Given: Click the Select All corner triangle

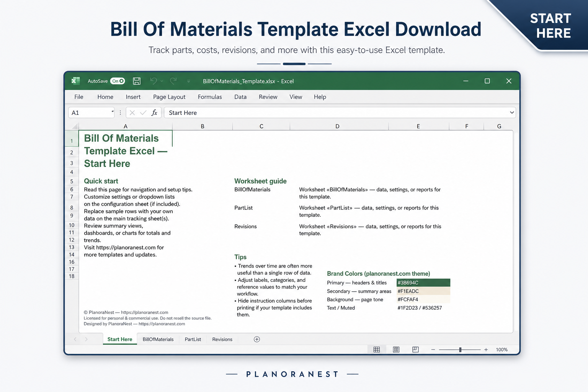Looking at the screenshot, I should pos(75,126).
